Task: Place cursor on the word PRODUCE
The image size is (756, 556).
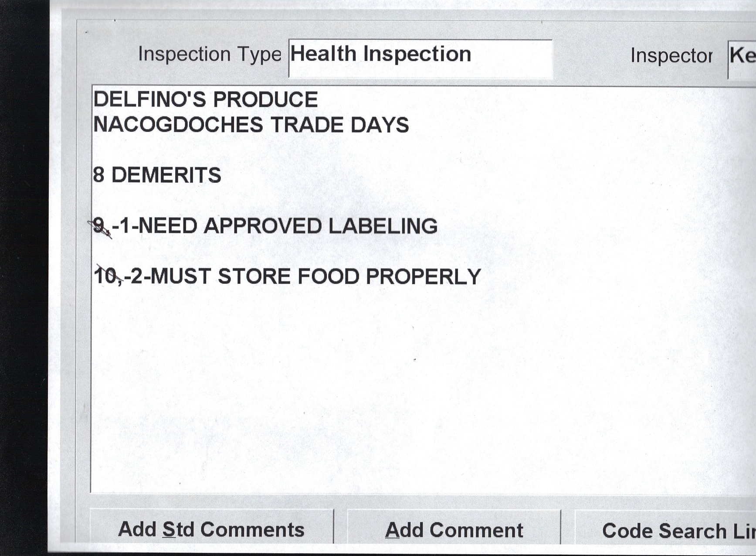Action: pos(265,99)
